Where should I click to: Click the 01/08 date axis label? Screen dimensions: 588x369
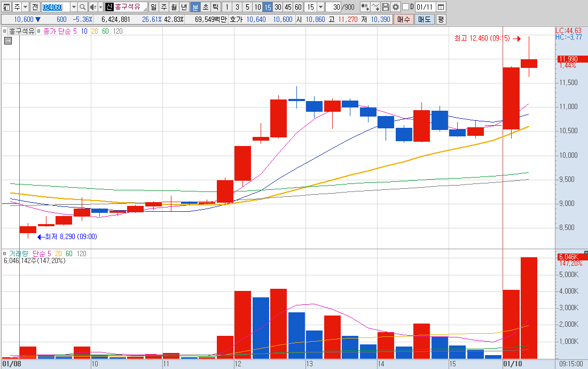click(x=12, y=364)
